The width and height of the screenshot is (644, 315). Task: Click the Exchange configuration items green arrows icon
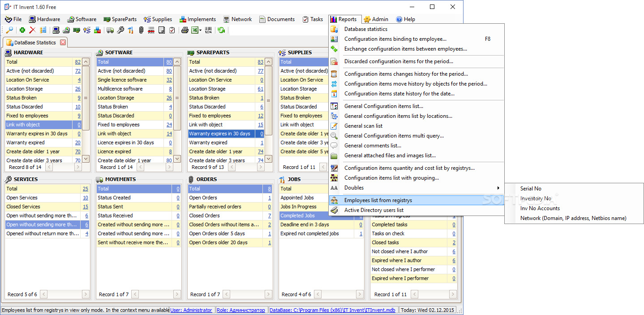334,49
